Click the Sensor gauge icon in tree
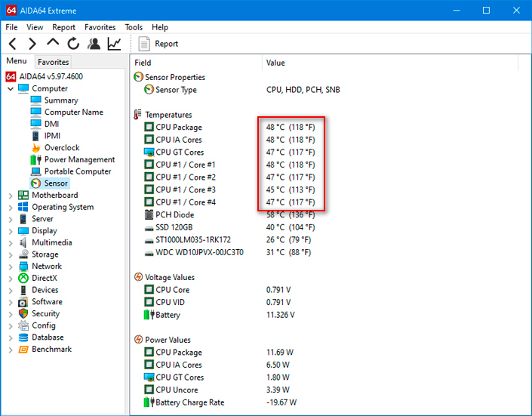This screenshot has height=416, width=532. pyautogui.click(x=35, y=183)
